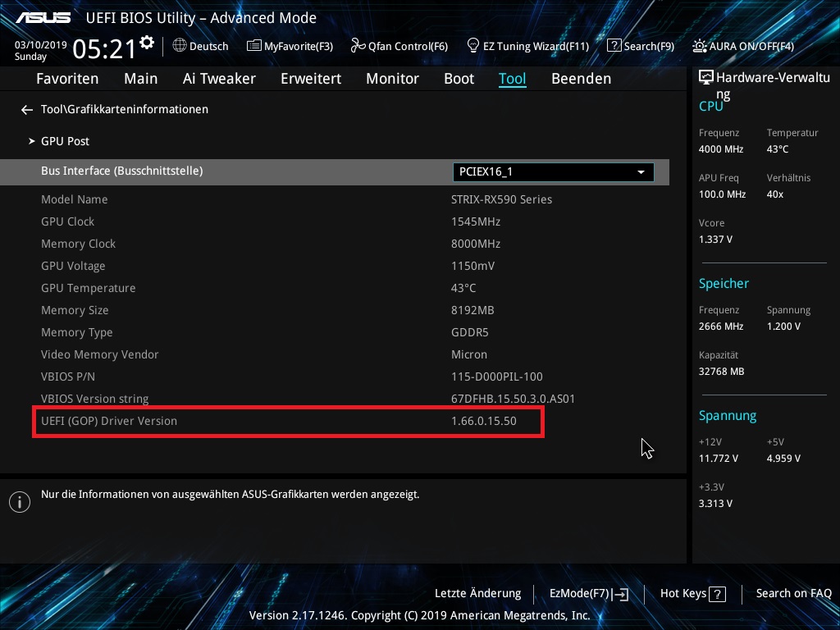Click 67DFHB.15.50.3.0.AS01 value
The height and width of the screenshot is (630, 840).
pyautogui.click(x=513, y=399)
